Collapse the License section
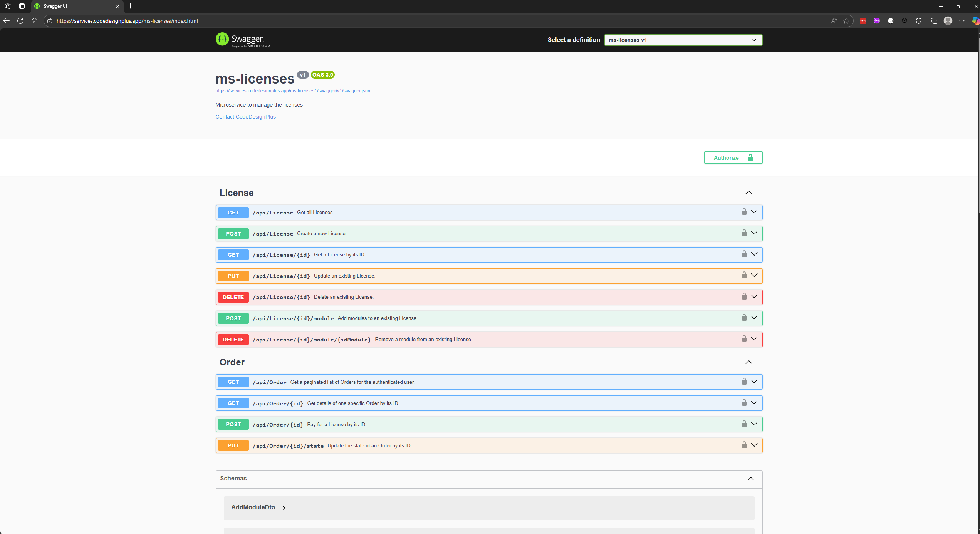 tap(748, 193)
